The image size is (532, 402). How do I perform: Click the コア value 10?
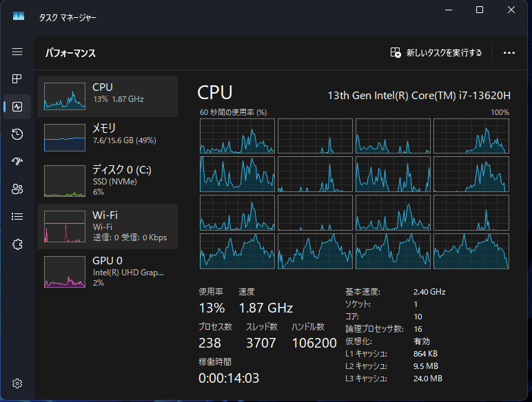pyautogui.click(x=418, y=317)
